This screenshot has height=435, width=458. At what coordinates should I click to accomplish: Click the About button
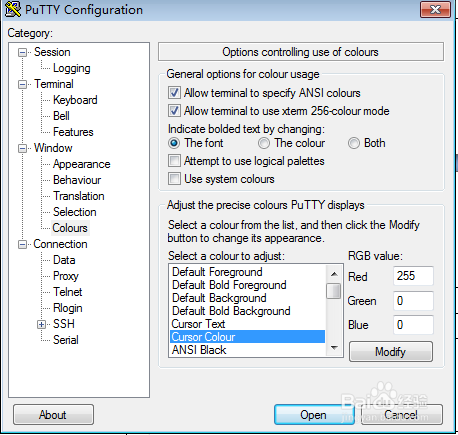click(53, 415)
